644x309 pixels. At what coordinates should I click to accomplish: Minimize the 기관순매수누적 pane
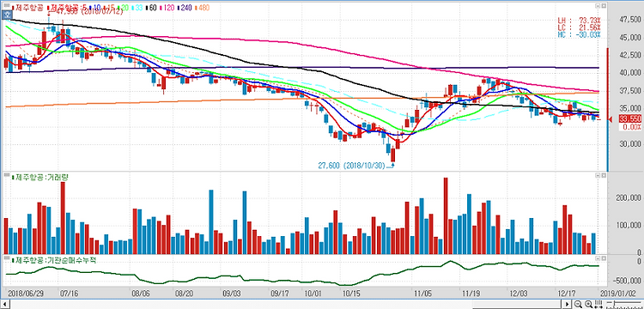598,258
